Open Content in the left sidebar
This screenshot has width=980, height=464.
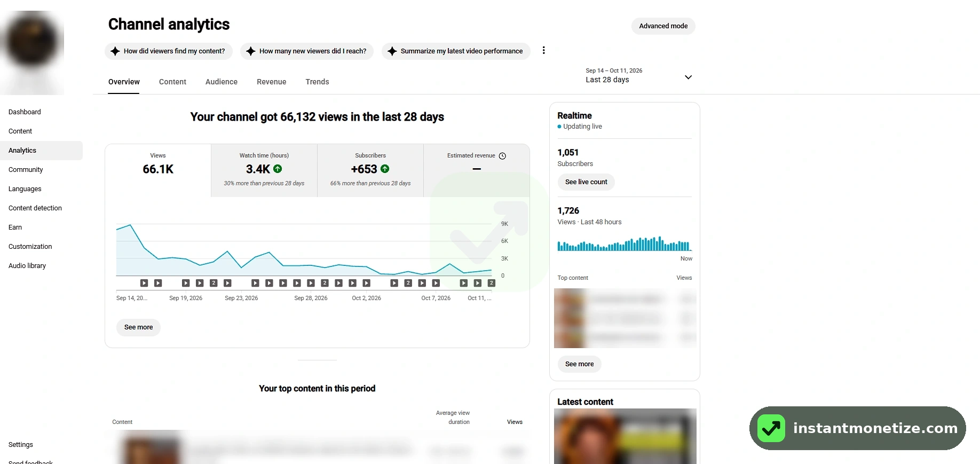[42, 131]
